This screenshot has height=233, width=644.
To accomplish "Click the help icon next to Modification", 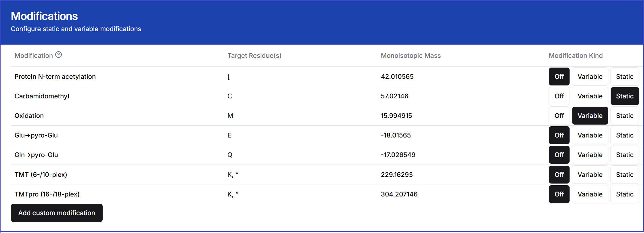I will (59, 55).
